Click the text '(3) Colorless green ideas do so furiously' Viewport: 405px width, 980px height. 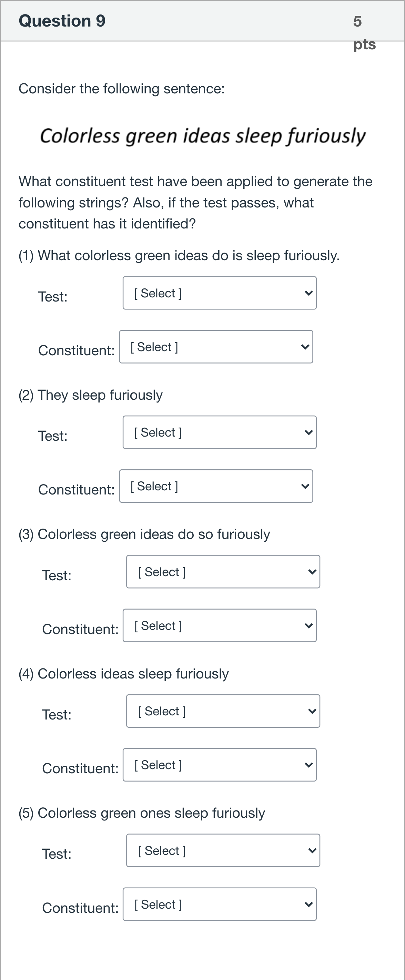point(144,534)
